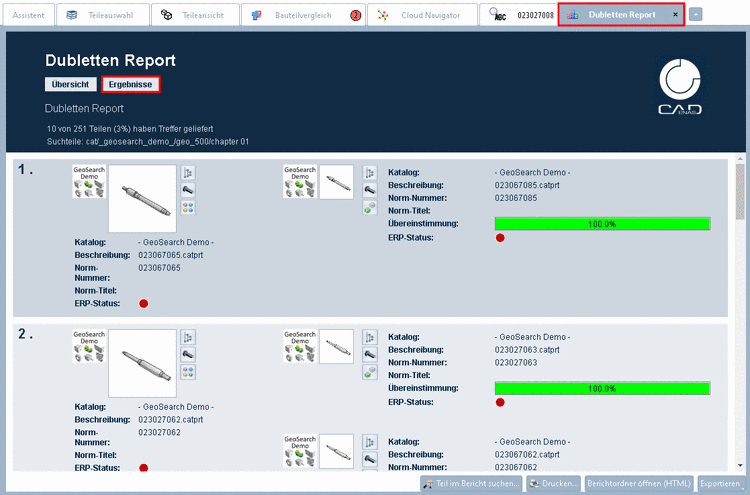The image size is (750, 495).
Task: Open large preview of part 023067065
Action: tap(143, 198)
